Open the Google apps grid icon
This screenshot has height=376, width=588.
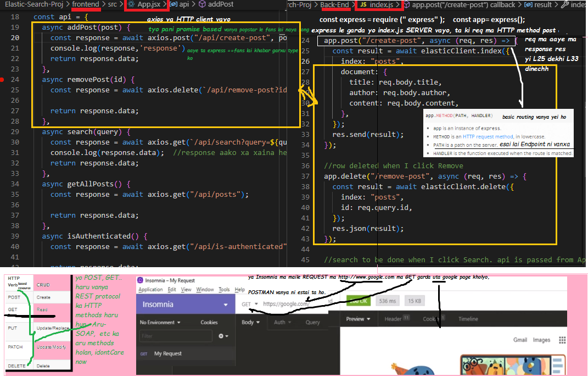point(562,340)
